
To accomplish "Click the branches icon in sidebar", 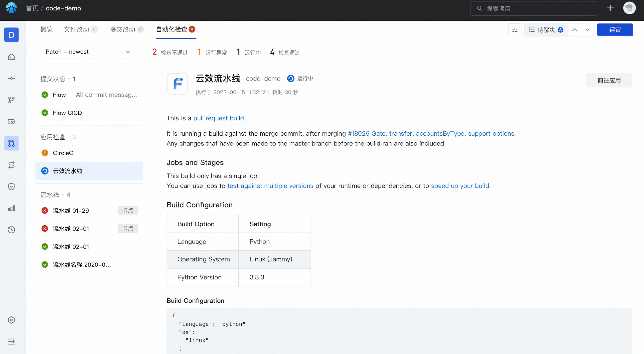I will click(11, 100).
